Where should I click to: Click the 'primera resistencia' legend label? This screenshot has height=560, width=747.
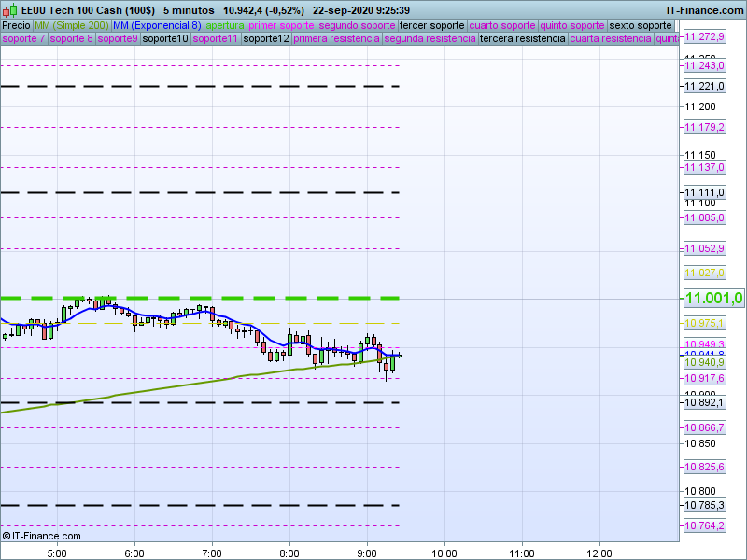[336, 39]
